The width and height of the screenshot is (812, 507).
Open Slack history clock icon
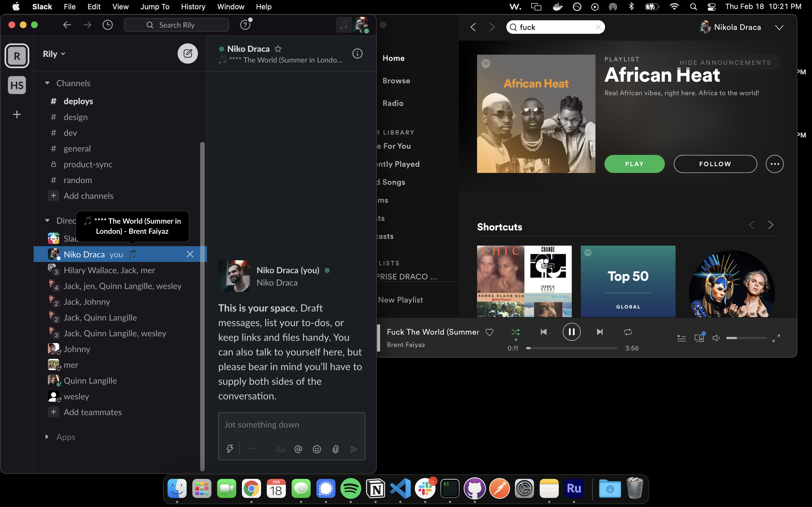[108, 25]
